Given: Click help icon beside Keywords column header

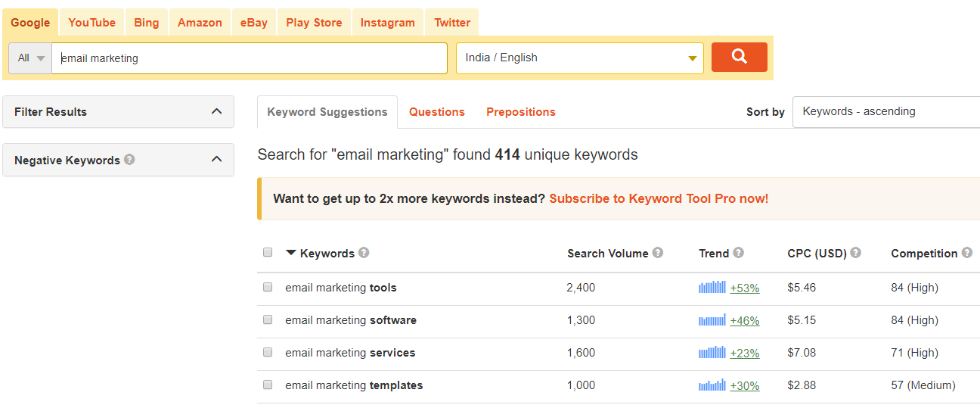Looking at the screenshot, I should (364, 253).
